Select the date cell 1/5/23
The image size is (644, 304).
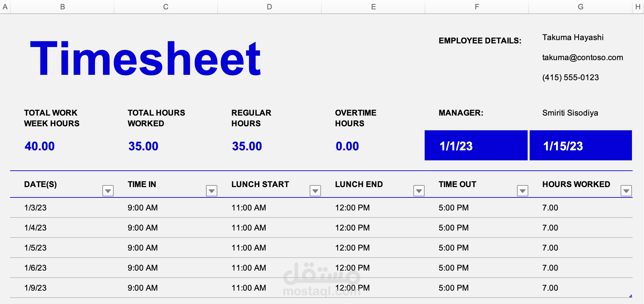35,248
